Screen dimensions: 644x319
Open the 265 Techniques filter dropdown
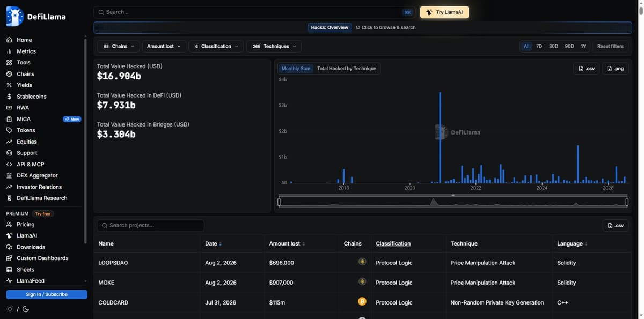tap(274, 47)
